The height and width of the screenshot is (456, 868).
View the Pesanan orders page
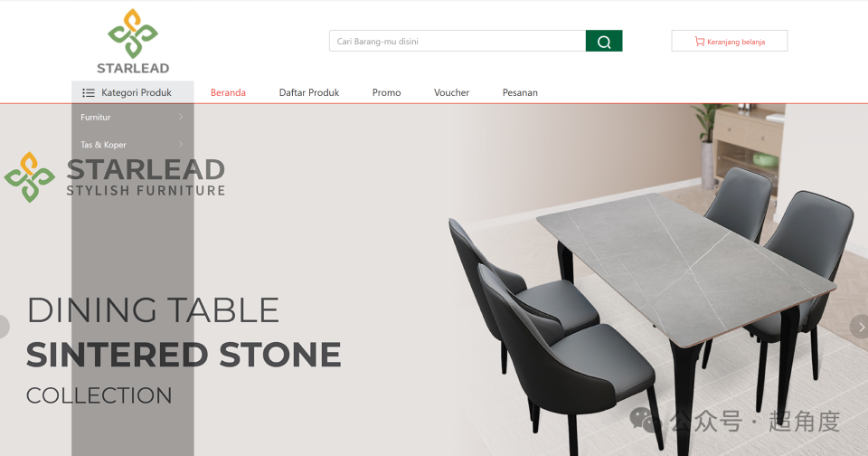pyautogui.click(x=520, y=92)
